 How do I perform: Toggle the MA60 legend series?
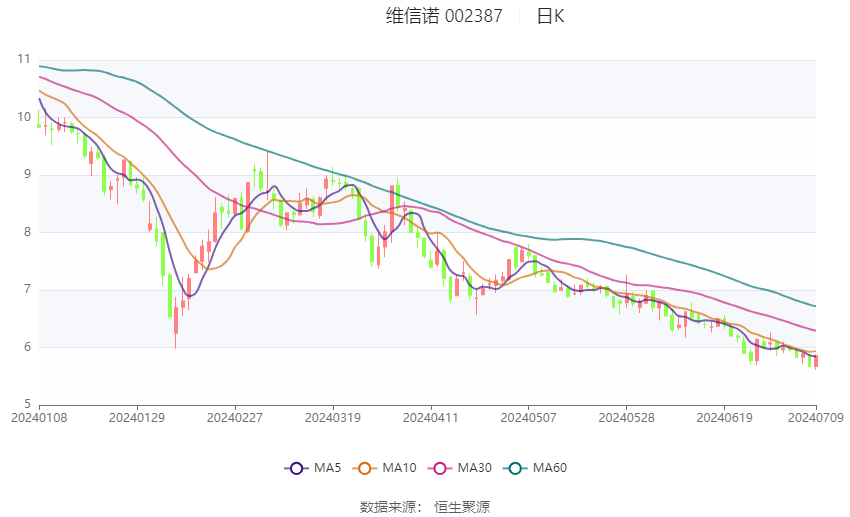(535, 468)
